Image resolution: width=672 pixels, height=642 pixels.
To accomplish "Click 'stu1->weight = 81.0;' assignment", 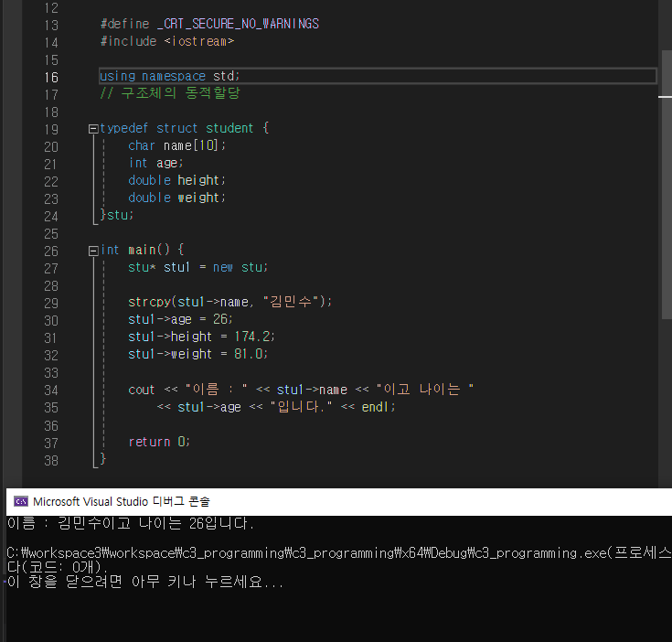I will pos(198,355).
